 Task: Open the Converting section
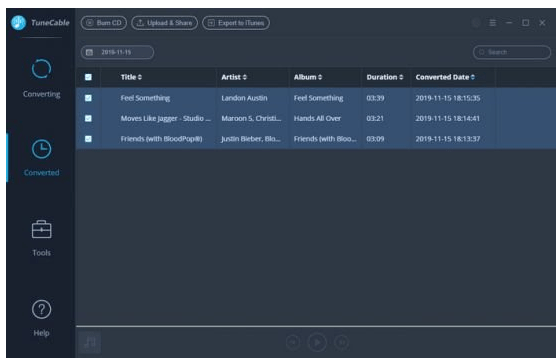[x=41, y=78]
